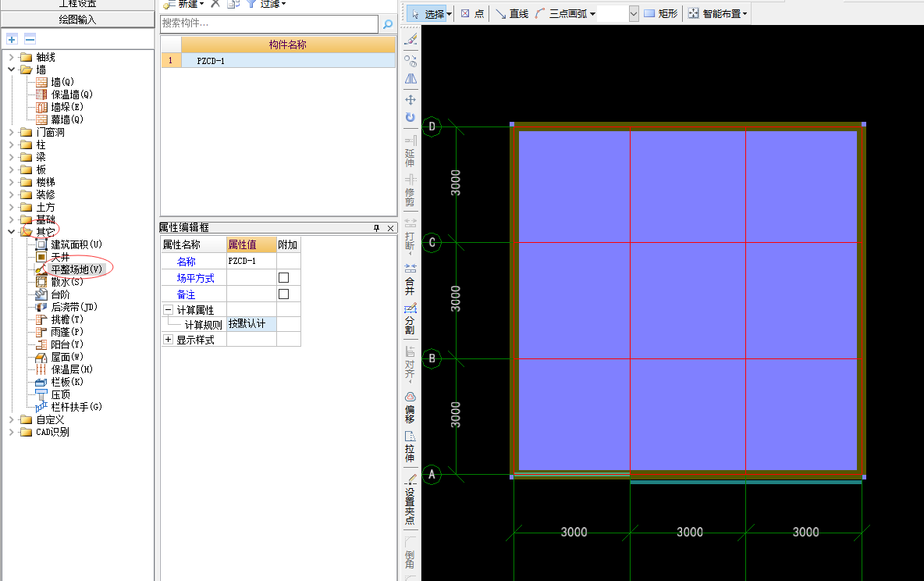The height and width of the screenshot is (581, 924).
Task: Click the search magnifier icon
Action: click(388, 23)
